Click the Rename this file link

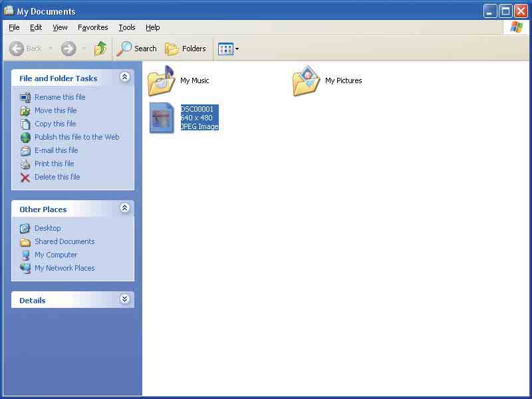pyautogui.click(x=60, y=97)
